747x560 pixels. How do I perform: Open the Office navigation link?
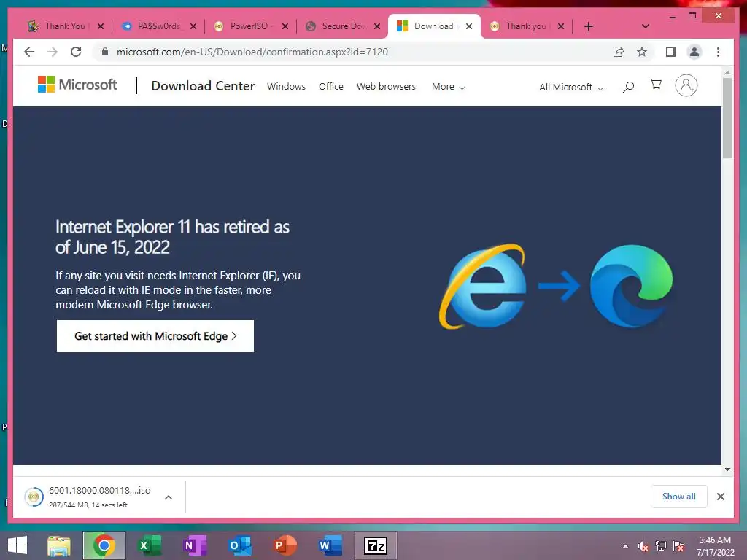330,87
